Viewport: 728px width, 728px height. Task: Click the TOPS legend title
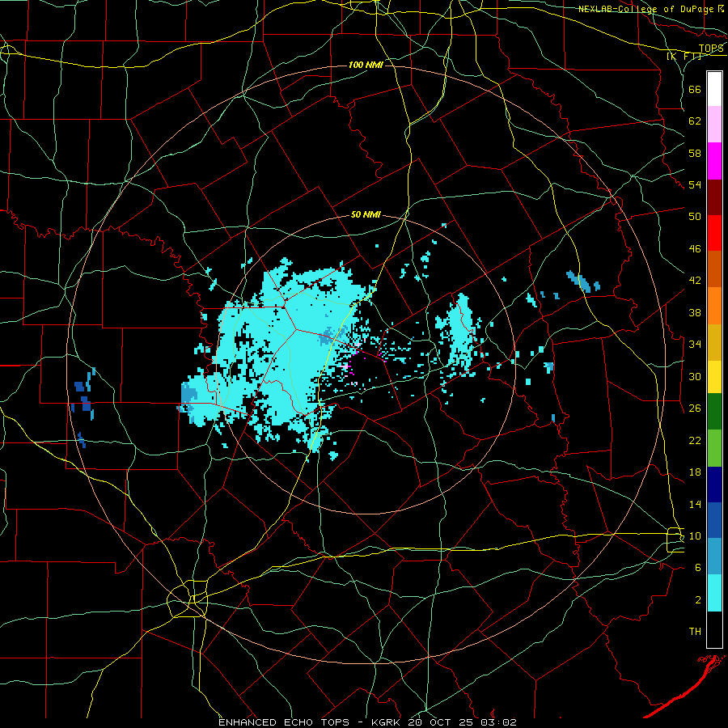click(711, 48)
